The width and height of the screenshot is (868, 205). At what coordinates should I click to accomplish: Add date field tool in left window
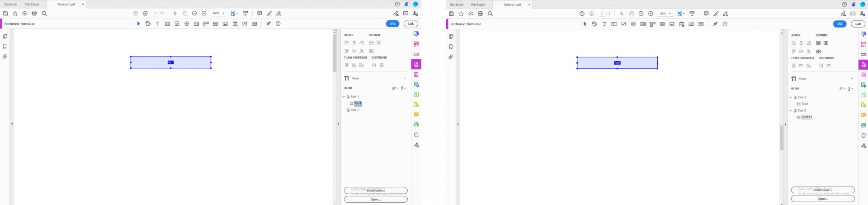pyautogui.click(x=235, y=24)
